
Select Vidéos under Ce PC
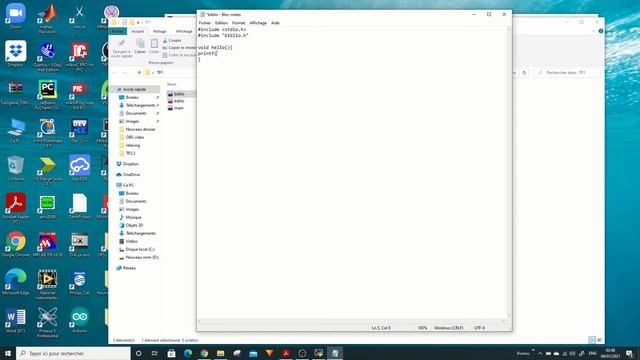(131, 241)
